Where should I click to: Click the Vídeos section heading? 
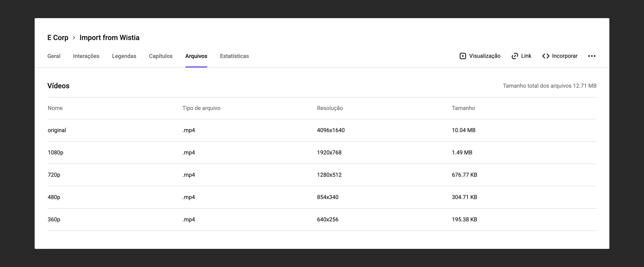(x=58, y=86)
